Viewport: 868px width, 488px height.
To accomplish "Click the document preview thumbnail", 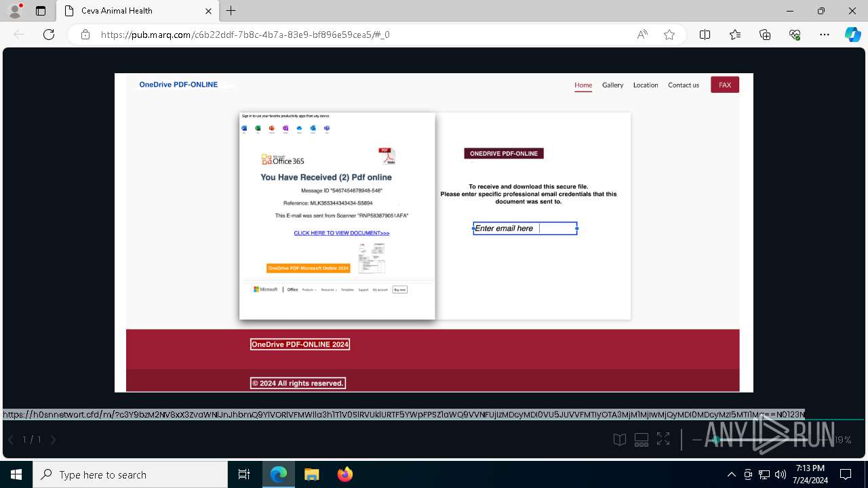I will tap(372, 258).
